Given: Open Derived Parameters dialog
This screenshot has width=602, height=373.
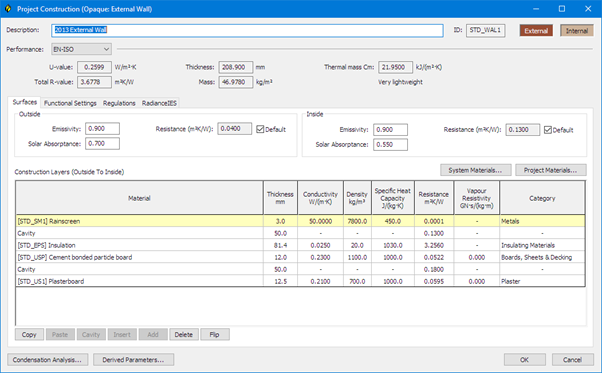Looking at the screenshot, I should click(x=133, y=360).
